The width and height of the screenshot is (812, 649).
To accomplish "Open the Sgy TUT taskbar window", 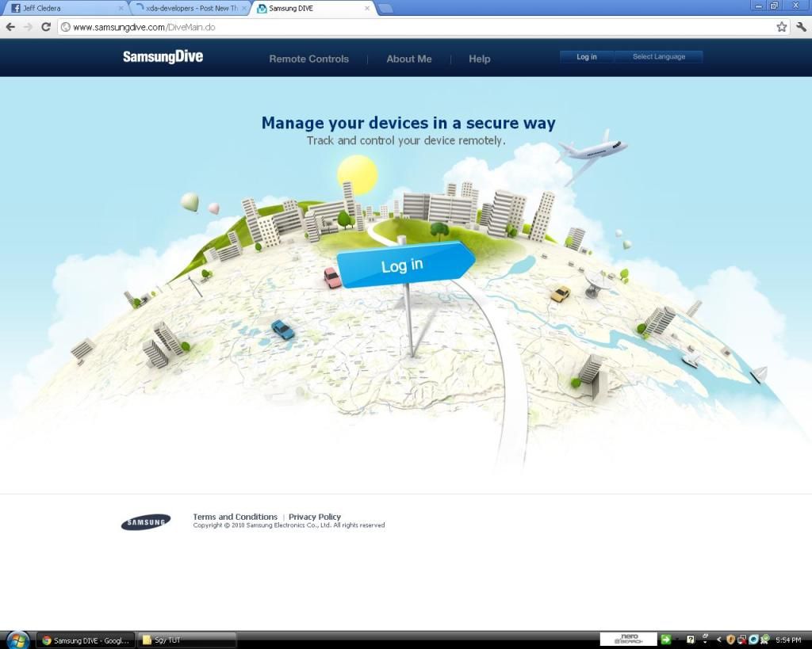I will [x=187, y=640].
